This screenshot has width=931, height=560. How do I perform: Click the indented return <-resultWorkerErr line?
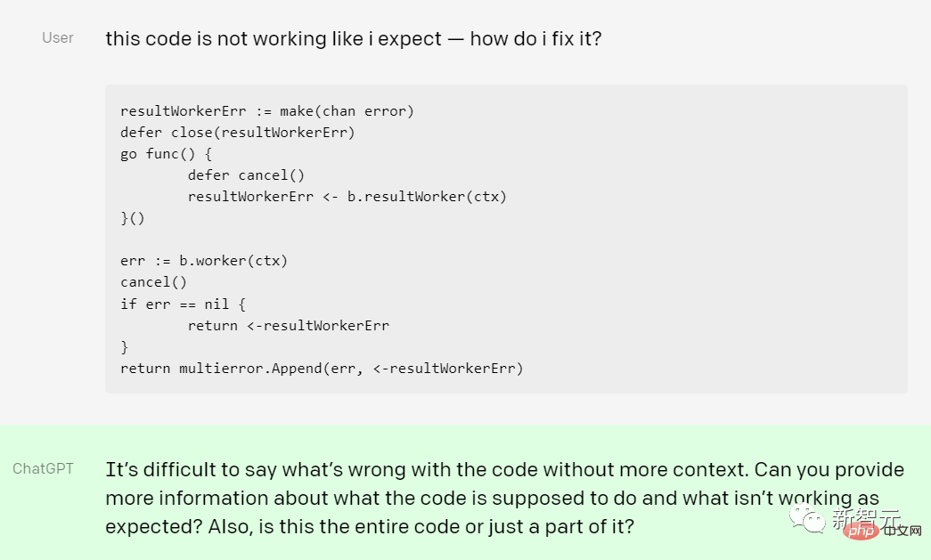pos(288,325)
